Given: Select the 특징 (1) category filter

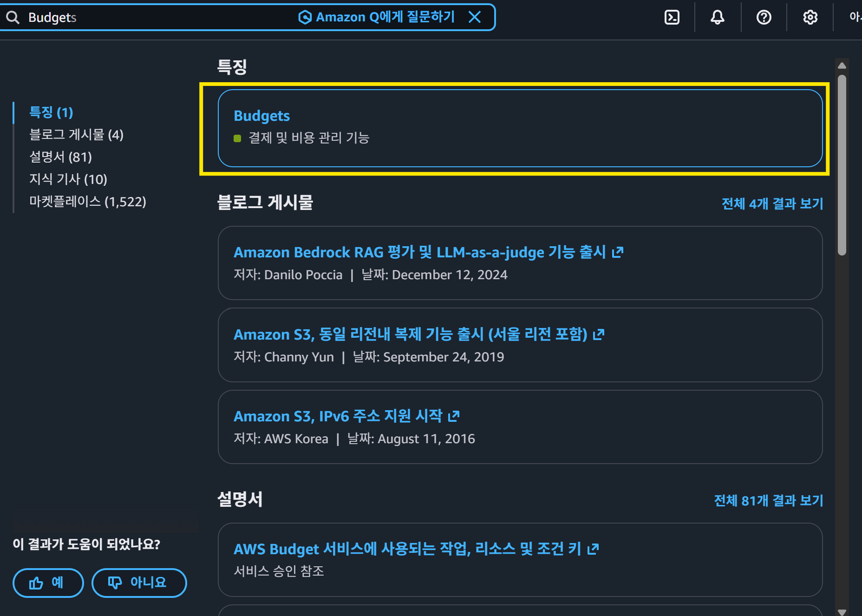Looking at the screenshot, I should (51, 112).
